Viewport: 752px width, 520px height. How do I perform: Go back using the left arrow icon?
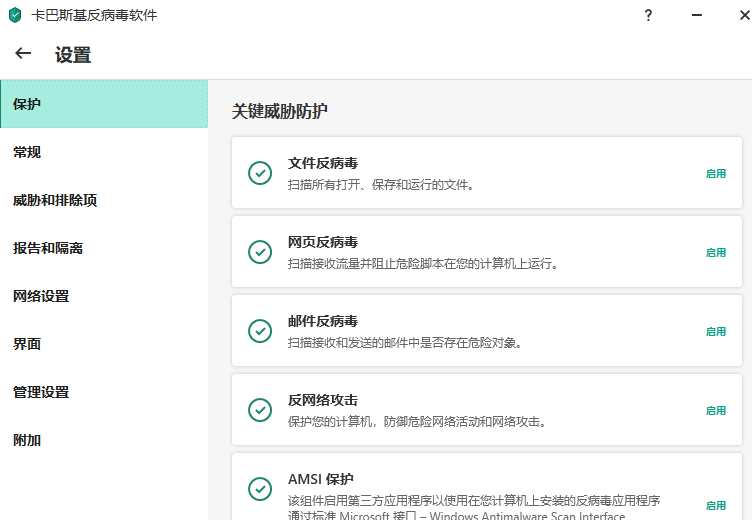point(23,53)
